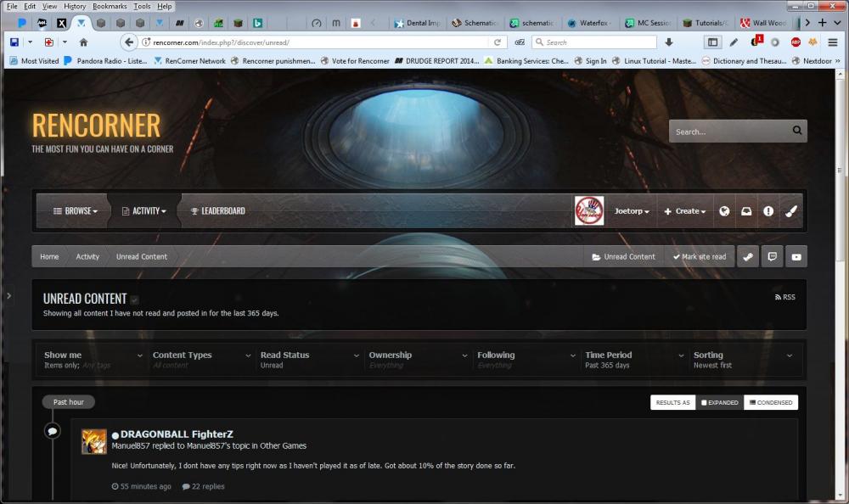Switch results view to Condensed
Screen dimensions: 849x504
tap(771, 403)
